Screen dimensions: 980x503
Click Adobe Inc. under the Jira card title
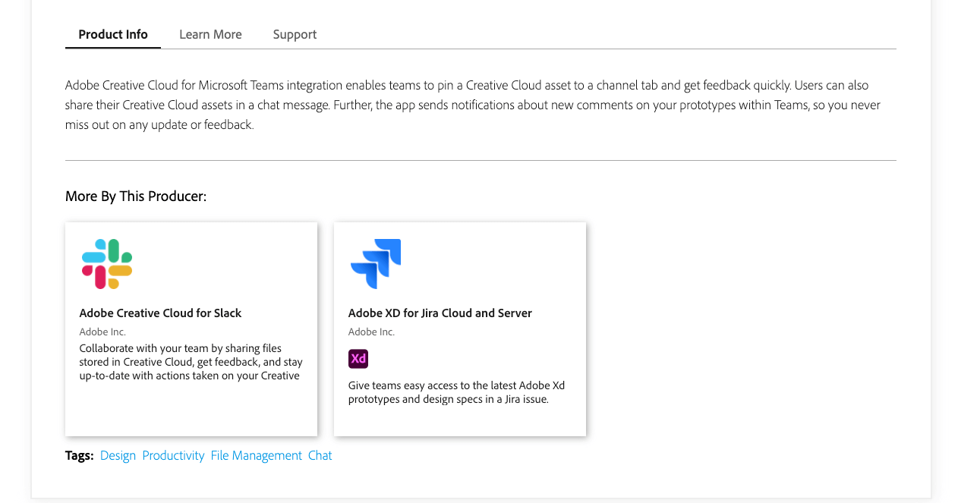click(371, 332)
